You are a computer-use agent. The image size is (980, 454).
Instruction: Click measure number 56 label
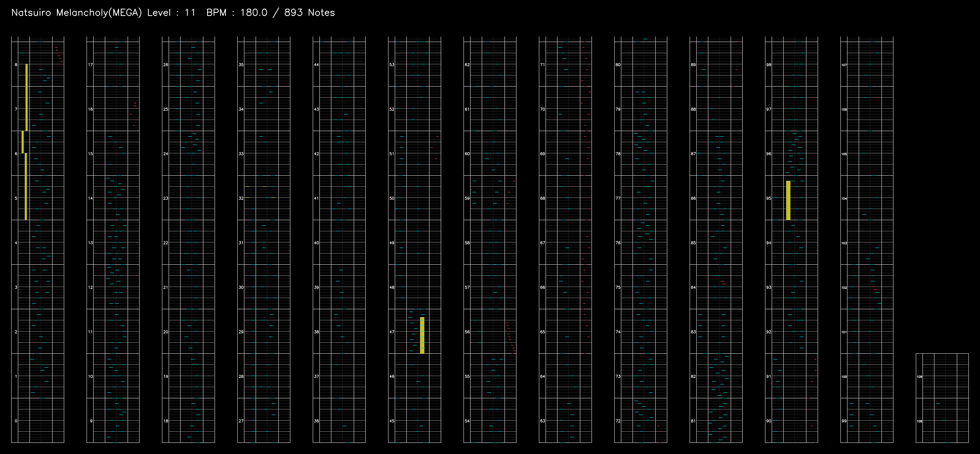coord(467,332)
